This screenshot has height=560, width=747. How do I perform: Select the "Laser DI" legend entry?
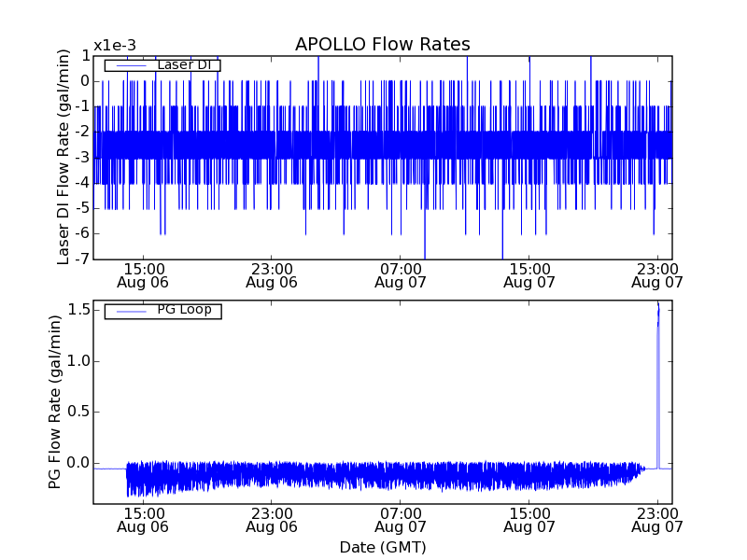pyautogui.click(x=162, y=64)
